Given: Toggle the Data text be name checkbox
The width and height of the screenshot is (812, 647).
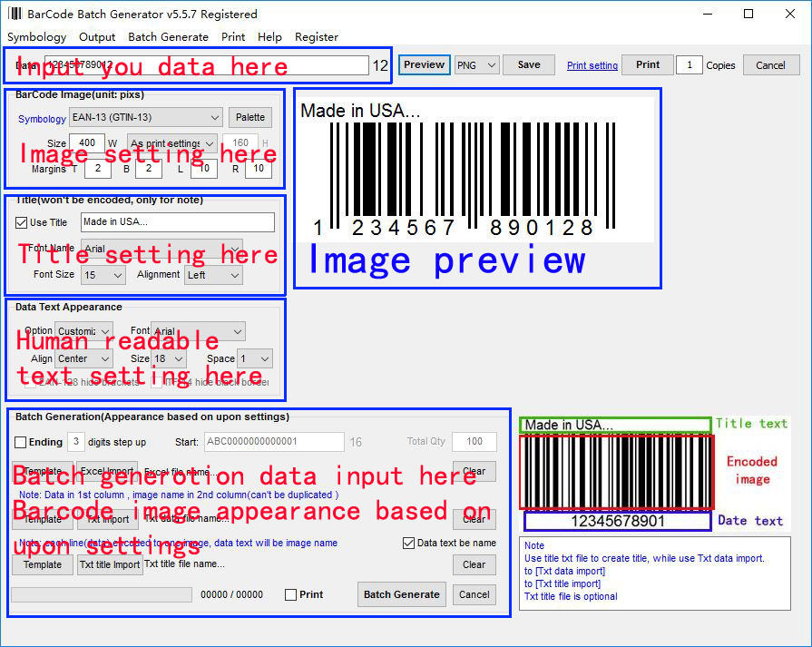Looking at the screenshot, I should [x=408, y=543].
